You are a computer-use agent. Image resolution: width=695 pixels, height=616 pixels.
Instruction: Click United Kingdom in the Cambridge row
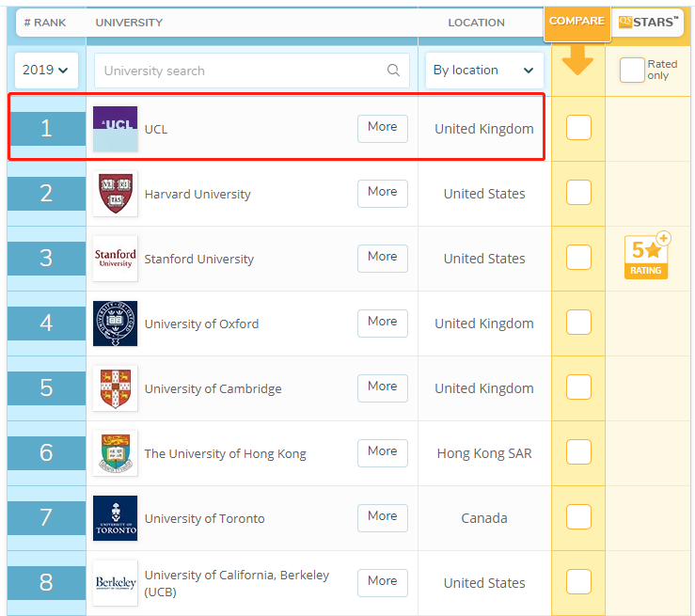pyautogui.click(x=484, y=388)
